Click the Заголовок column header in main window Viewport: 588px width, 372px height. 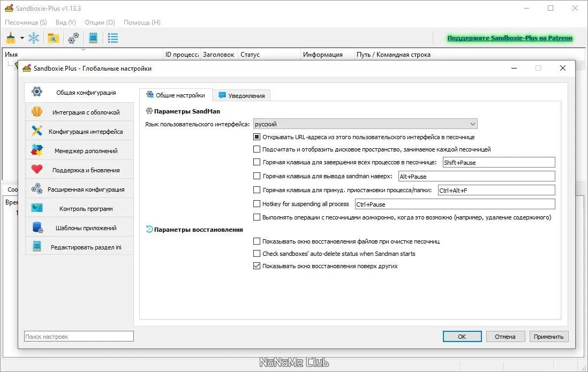[219, 55]
